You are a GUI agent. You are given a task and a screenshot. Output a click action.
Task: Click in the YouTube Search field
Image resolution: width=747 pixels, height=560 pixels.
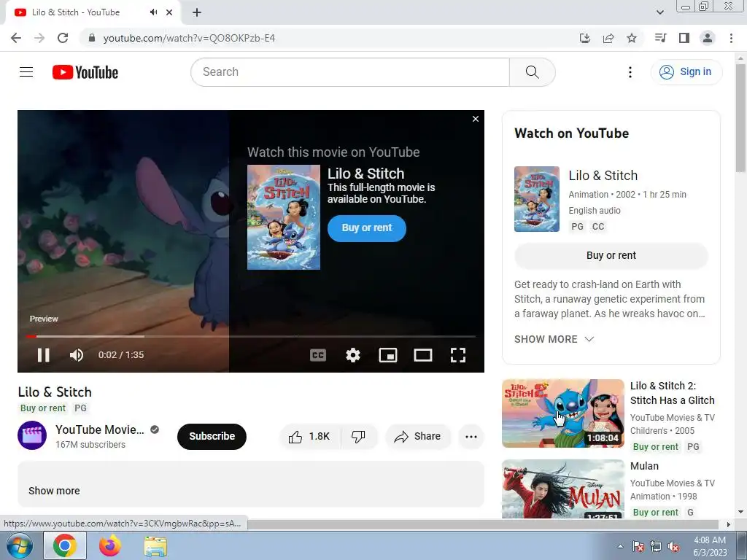[x=350, y=72]
